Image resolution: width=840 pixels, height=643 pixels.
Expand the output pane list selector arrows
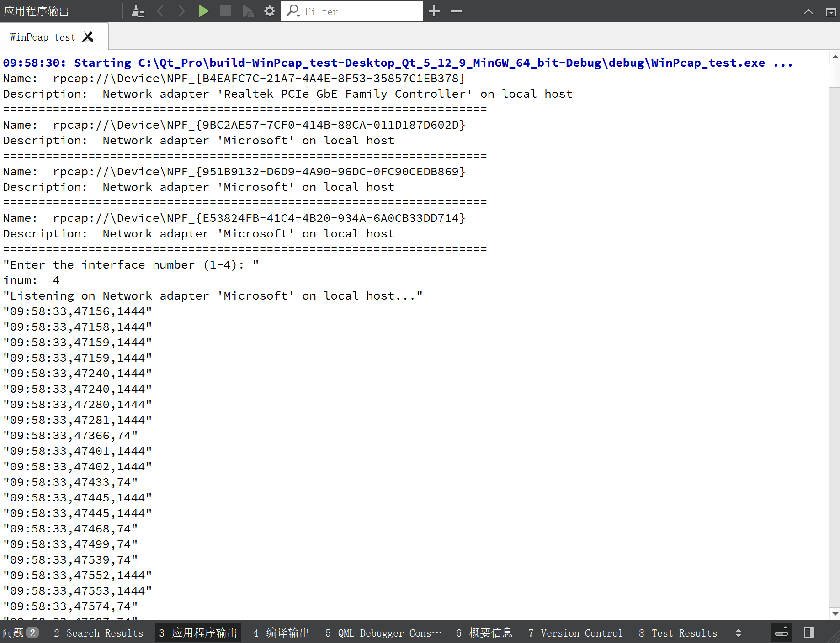[x=738, y=632]
